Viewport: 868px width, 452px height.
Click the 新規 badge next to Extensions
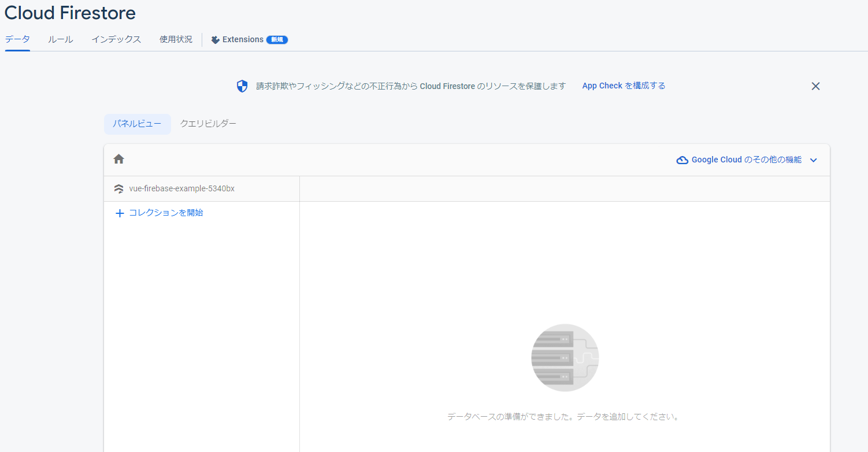point(277,40)
